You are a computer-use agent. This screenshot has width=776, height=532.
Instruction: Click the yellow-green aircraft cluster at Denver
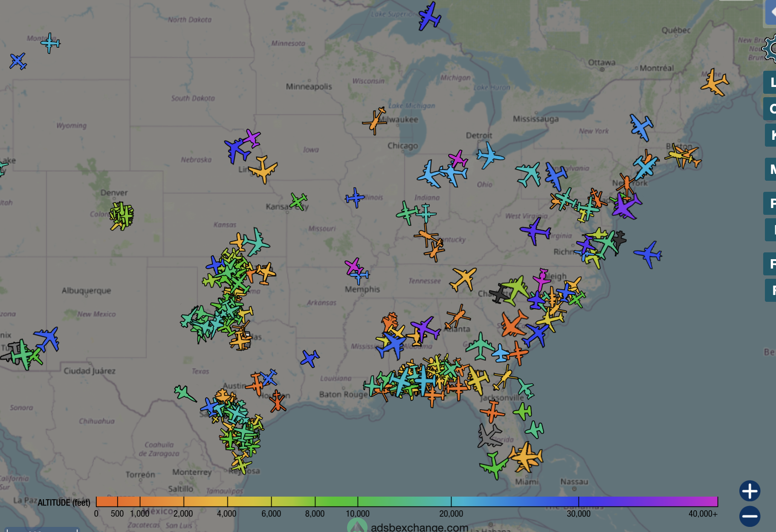122,216
